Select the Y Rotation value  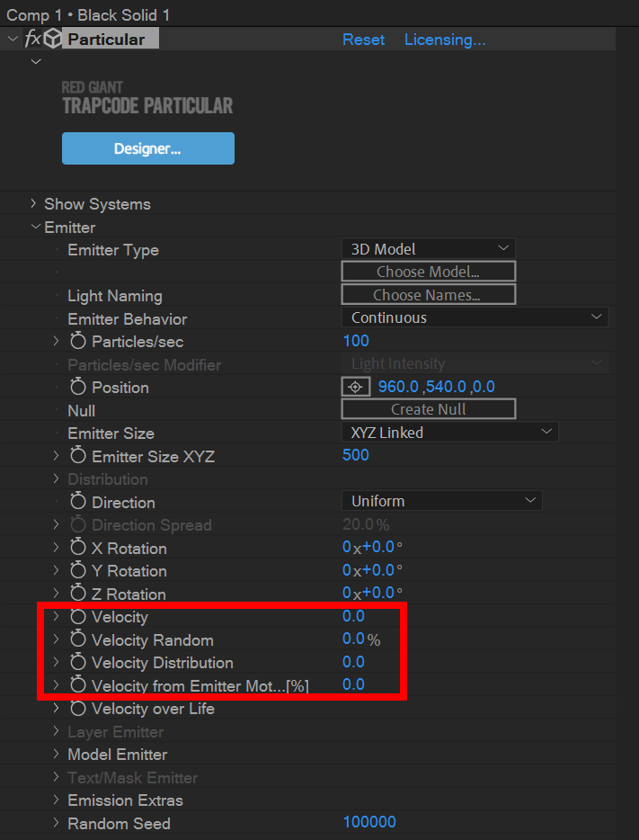[372, 570]
